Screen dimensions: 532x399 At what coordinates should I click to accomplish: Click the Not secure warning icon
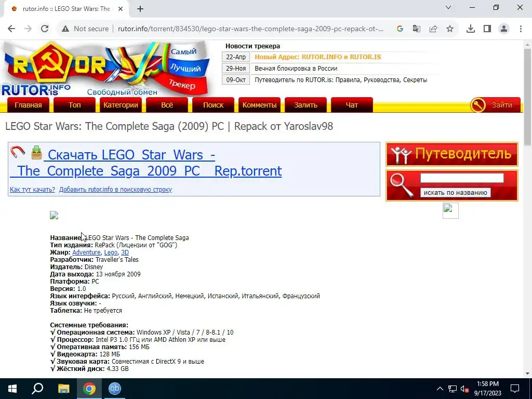(x=65, y=29)
